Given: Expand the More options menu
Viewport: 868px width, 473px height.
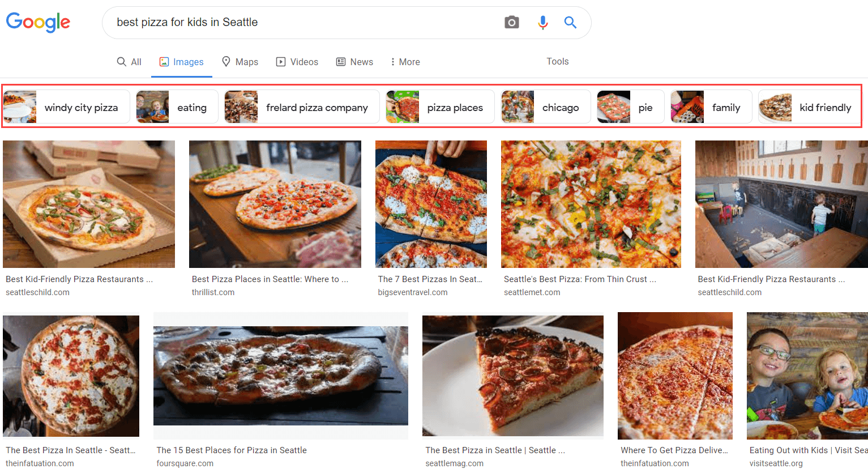Looking at the screenshot, I should (x=405, y=62).
